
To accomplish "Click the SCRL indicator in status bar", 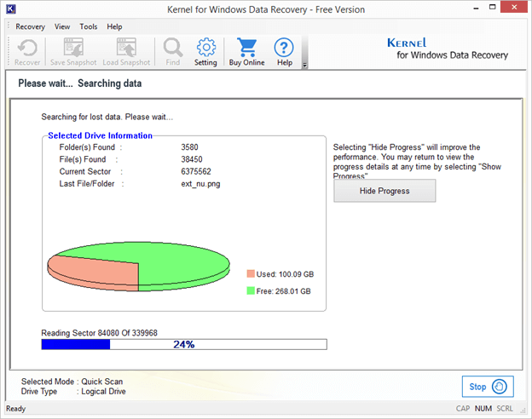I will [505, 409].
